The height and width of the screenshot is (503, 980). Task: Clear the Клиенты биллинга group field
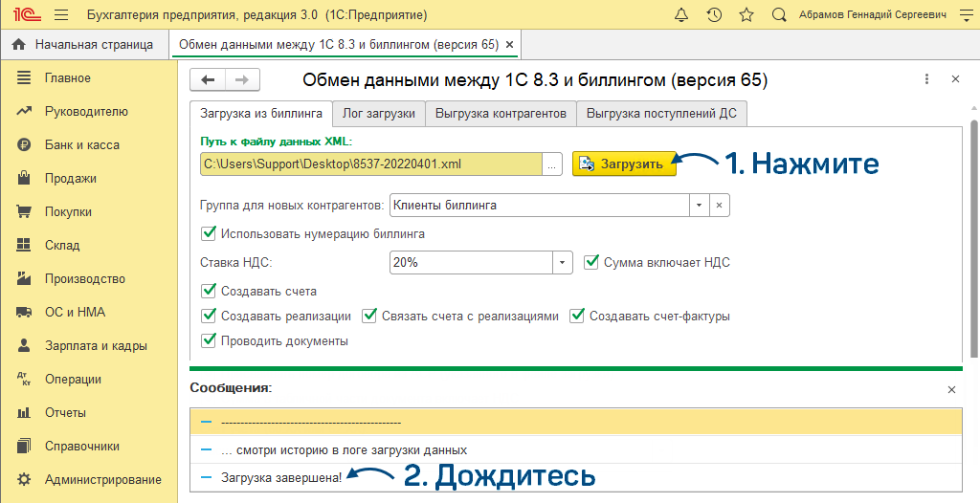720,205
